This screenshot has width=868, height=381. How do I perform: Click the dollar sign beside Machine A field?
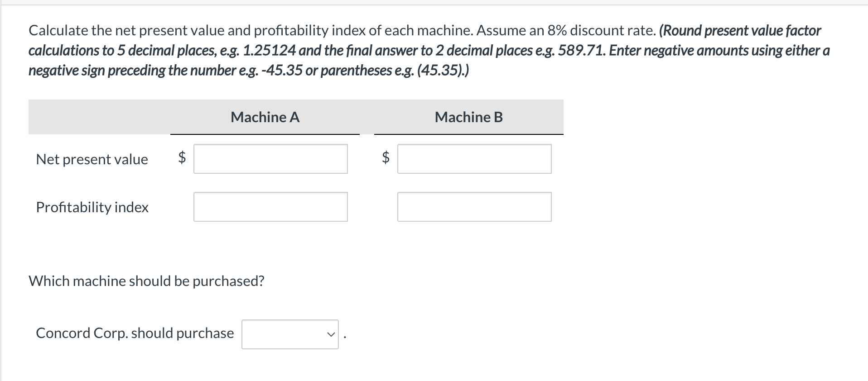(181, 158)
